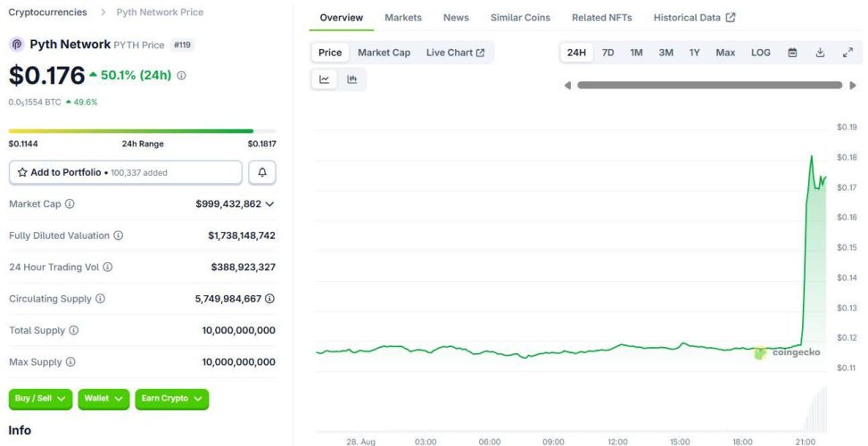This screenshot has width=868, height=446.
Task: Select the 7D time range
Action: tap(608, 53)
